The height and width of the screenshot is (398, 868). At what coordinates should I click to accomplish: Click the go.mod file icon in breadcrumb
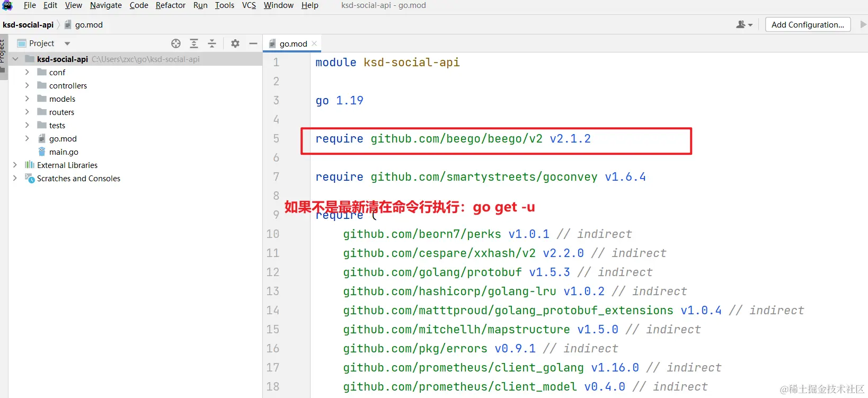click(68, 24)
